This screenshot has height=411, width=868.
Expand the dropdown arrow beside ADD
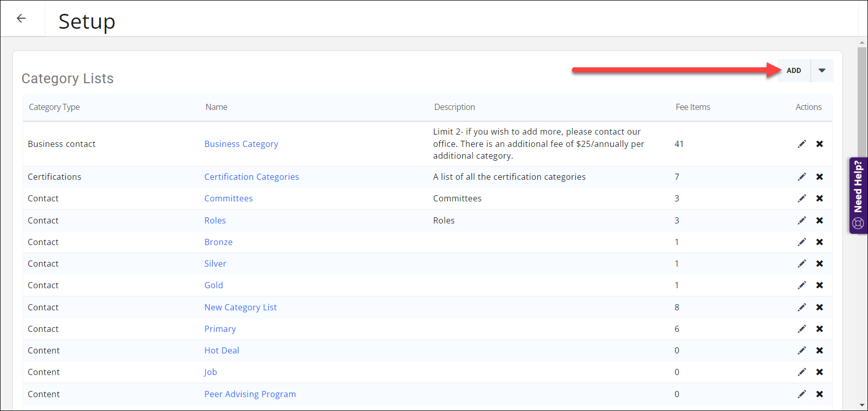tap(822, 70)
